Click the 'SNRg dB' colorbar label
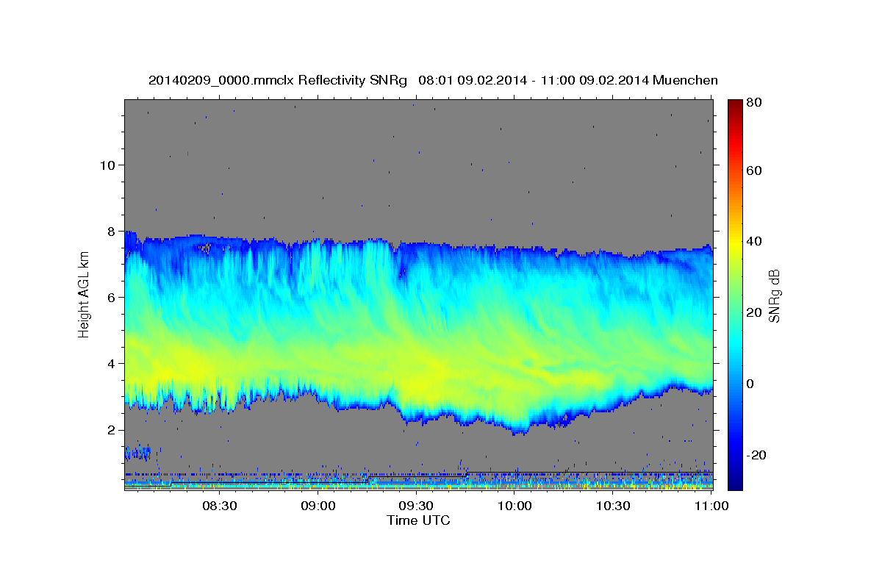 click(774, 296)
